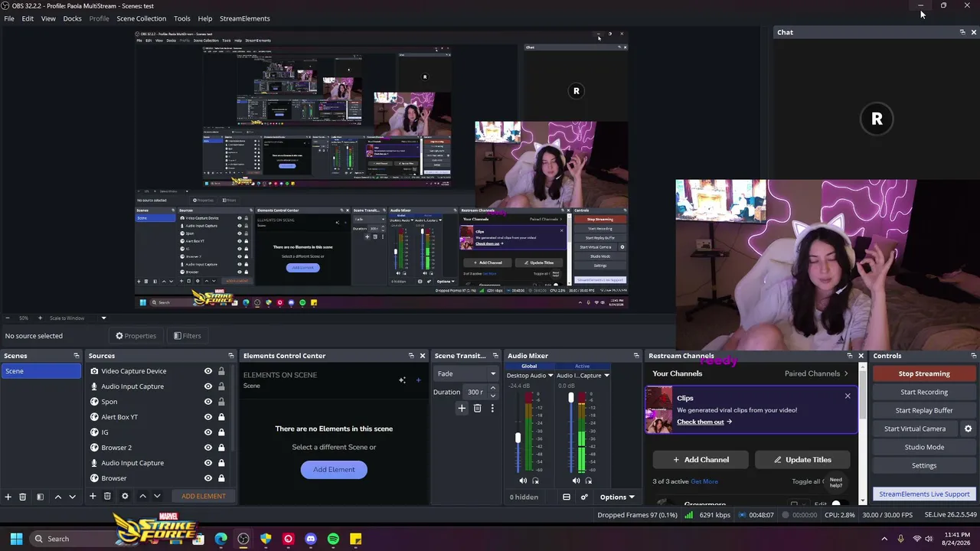980x551 pixels.
Task: Open scene filters icon in Scenes dock
Action: (x=40, y=497)
